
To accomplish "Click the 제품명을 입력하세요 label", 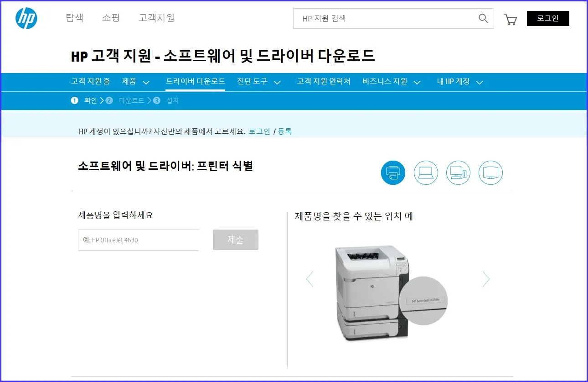I will coord(115,215).
